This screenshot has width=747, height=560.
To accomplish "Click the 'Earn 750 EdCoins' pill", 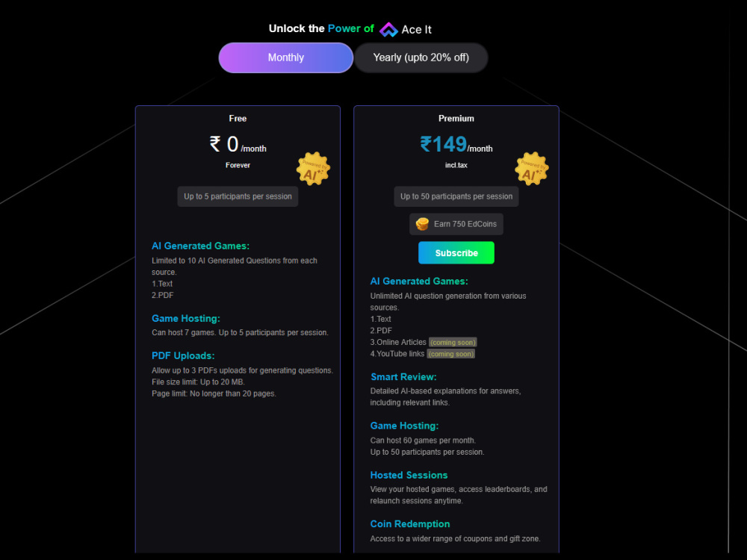I will (456, 224).
